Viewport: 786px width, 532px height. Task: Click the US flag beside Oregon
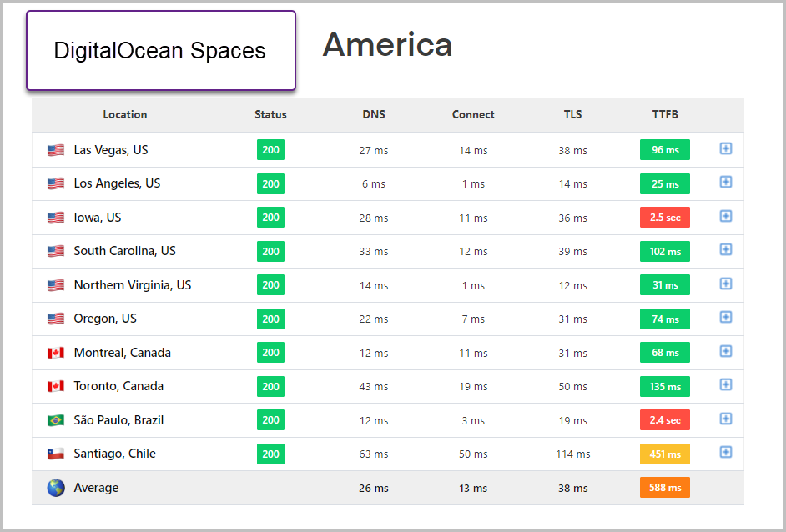click(x=56, y=319)
